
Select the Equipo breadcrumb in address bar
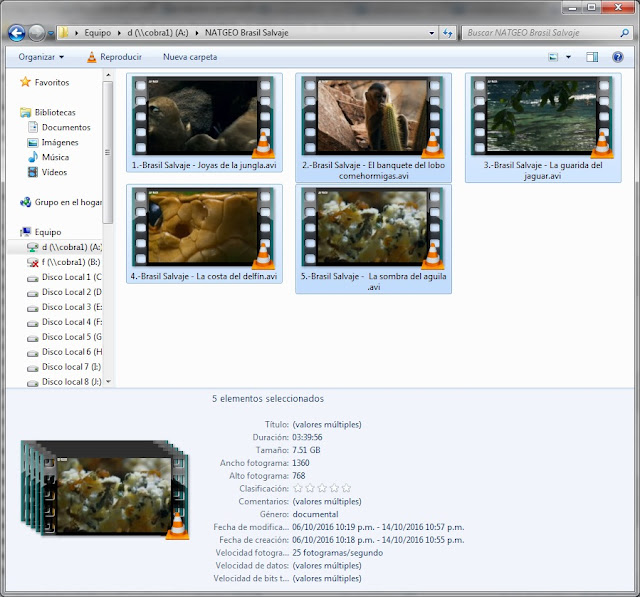pyautogui.click(x=98, y=33)
